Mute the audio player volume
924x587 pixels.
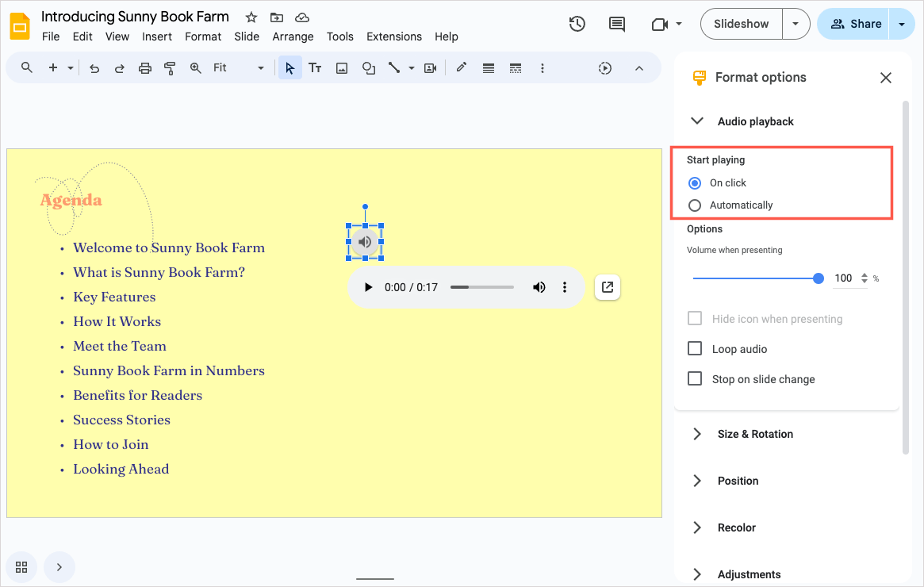click(539, 287)
